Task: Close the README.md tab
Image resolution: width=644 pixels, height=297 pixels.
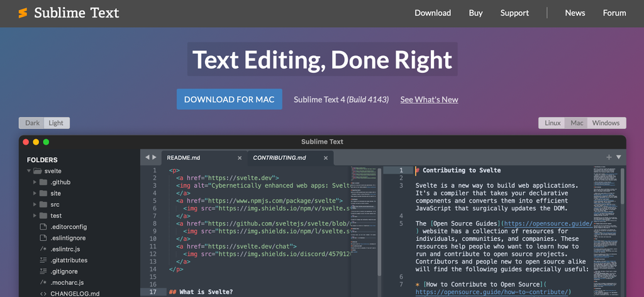Action: [240, 158]
